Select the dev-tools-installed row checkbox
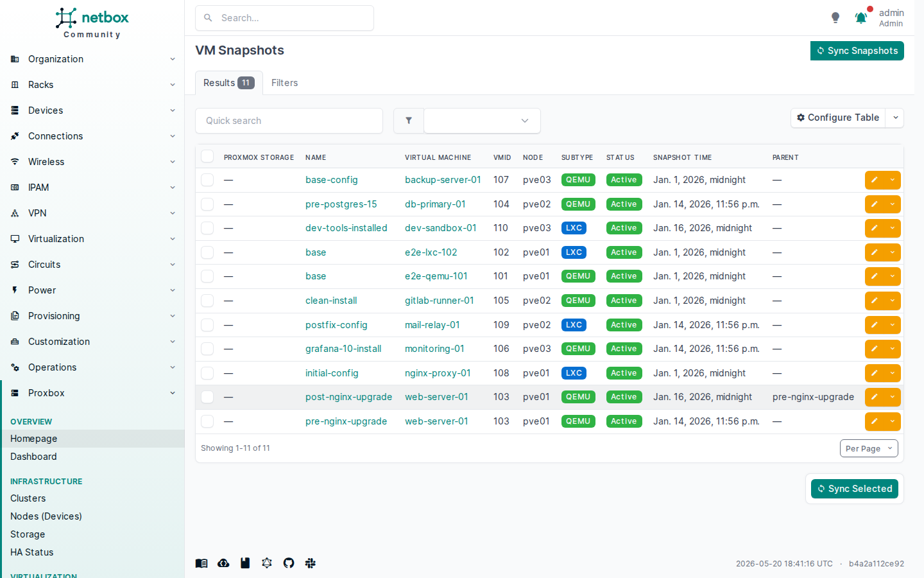The width and height of the screenshot is (924, 578). [x=207, y=228]
